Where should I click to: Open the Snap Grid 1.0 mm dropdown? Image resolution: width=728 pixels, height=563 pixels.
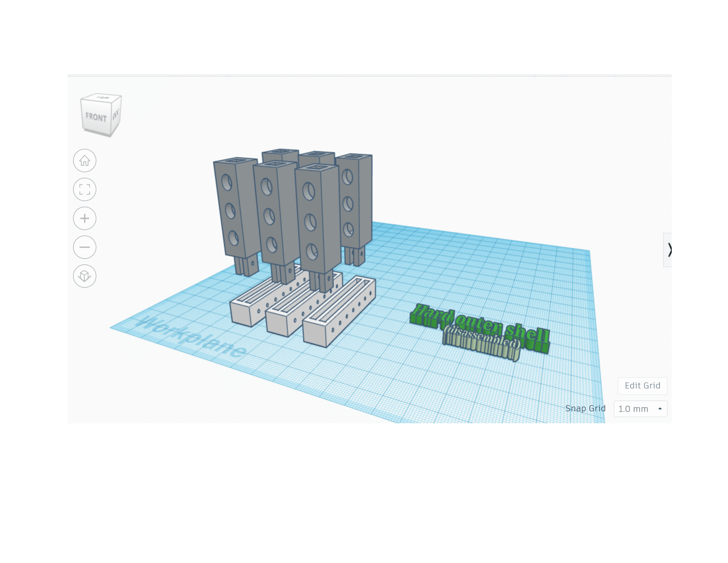[x=640, y=409]
